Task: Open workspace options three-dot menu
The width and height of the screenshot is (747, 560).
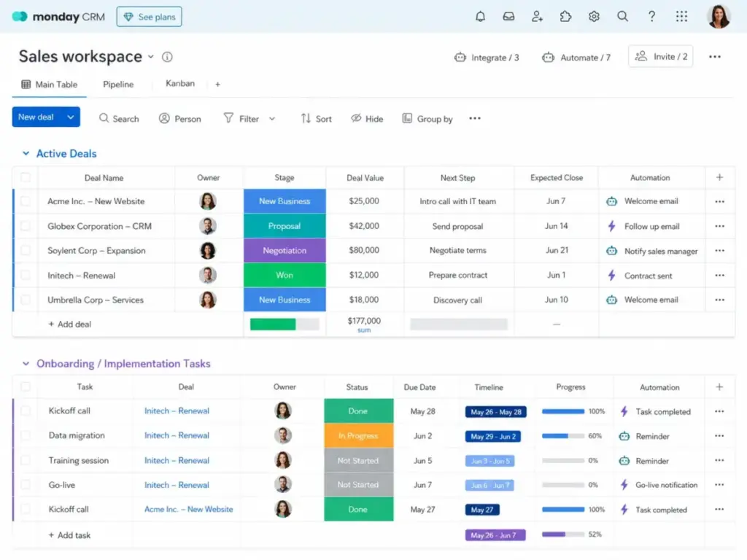Action: click(x=715, y=57)
